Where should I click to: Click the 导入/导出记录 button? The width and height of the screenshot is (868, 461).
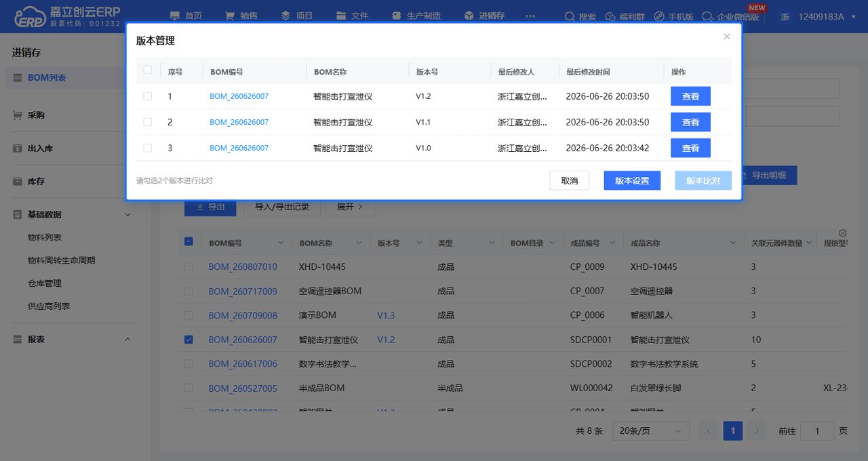(282, 207)
